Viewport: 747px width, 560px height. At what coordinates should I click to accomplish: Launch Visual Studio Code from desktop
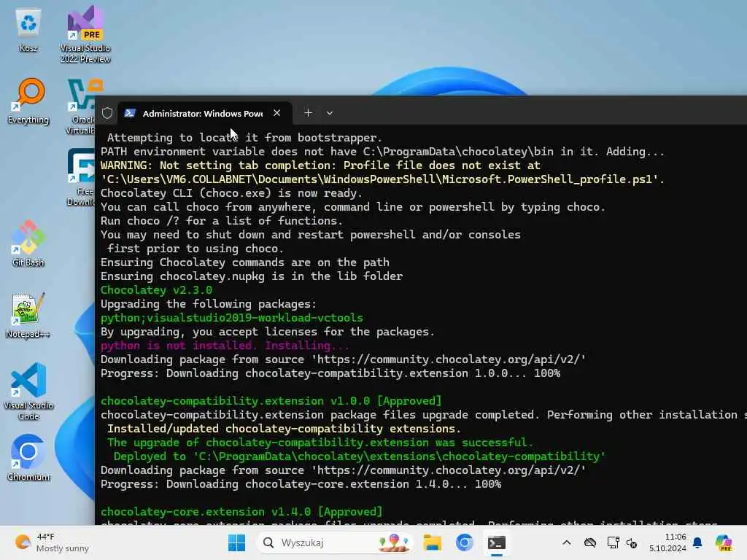(28, 392)
